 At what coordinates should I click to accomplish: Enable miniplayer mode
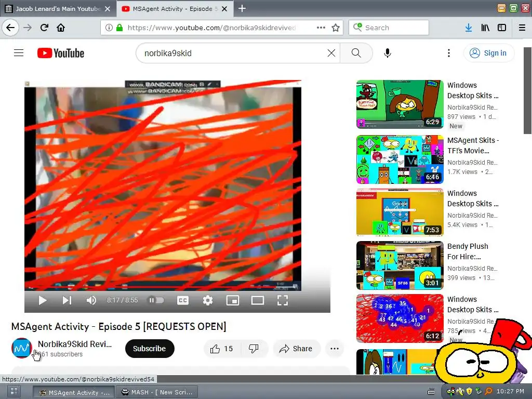[233, 300]
